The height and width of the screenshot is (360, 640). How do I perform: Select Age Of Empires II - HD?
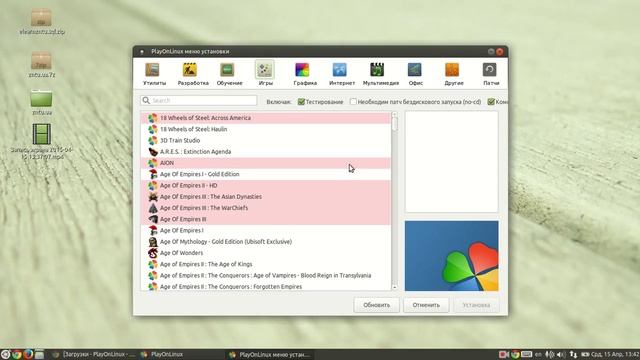(x=266, y=185)
